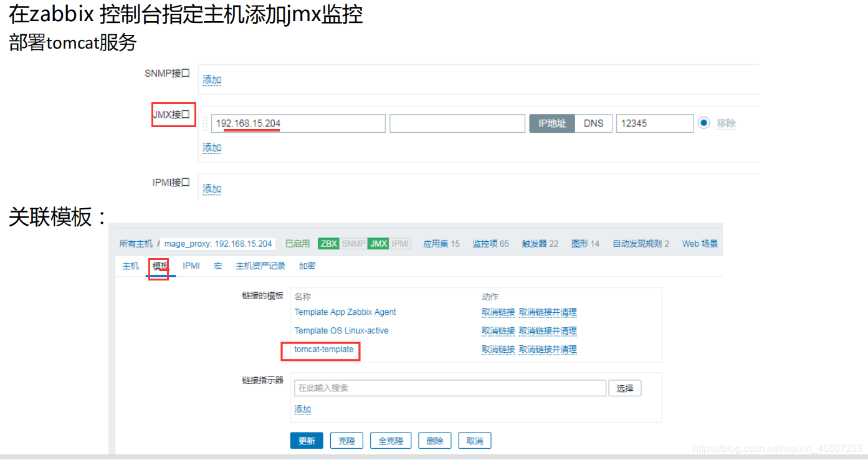Click the green ZBX availability badge

click(x=328, y=244)
